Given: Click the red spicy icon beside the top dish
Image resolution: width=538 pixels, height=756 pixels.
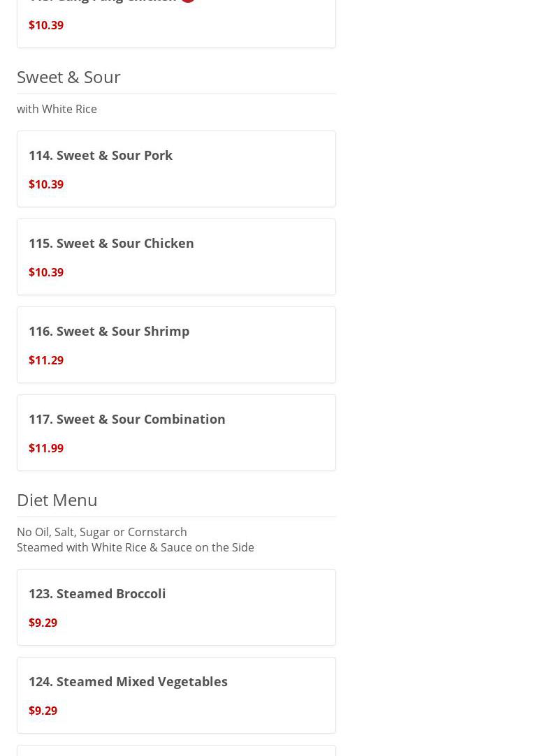Looking at the screenshot, I should click(187, 1).
